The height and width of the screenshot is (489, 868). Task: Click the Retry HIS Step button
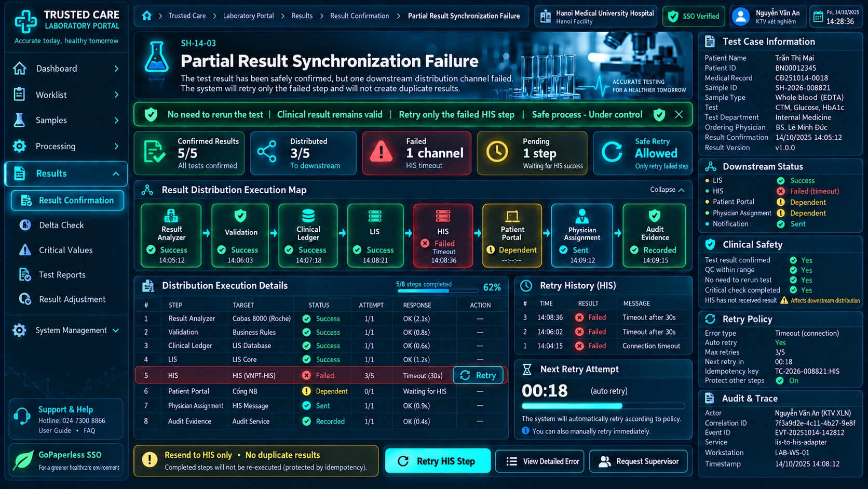tap(438, 461)
